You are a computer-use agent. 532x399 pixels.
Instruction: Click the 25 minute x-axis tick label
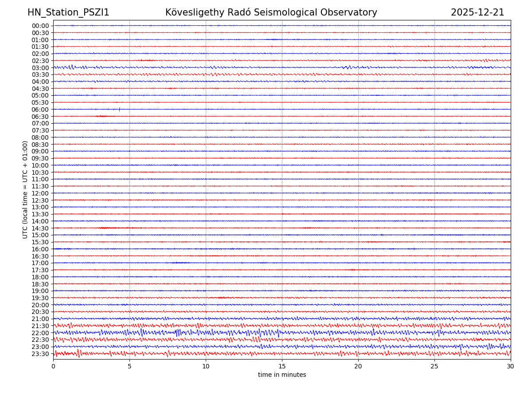pyautogui.click(x=434, y=367)
